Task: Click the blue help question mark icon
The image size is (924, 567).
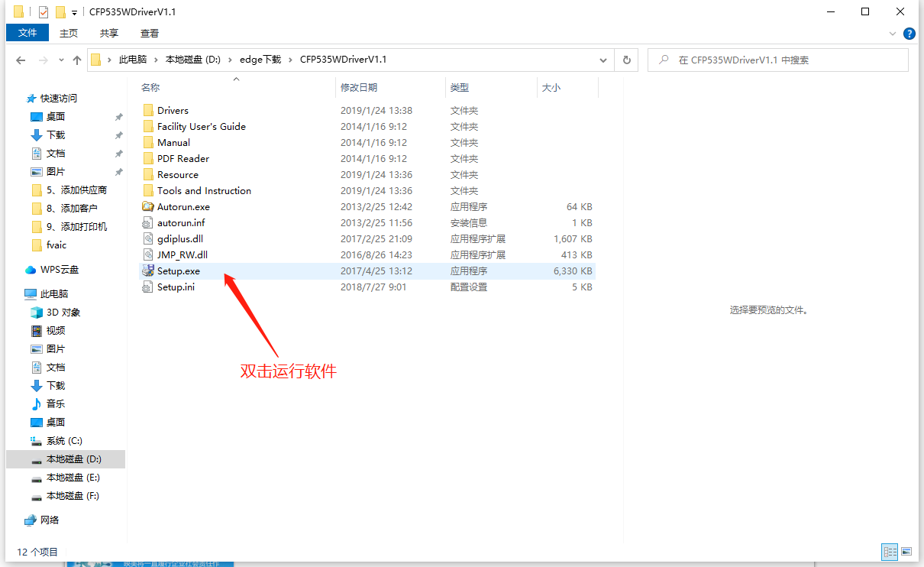Action: click(x=909, y=34)
